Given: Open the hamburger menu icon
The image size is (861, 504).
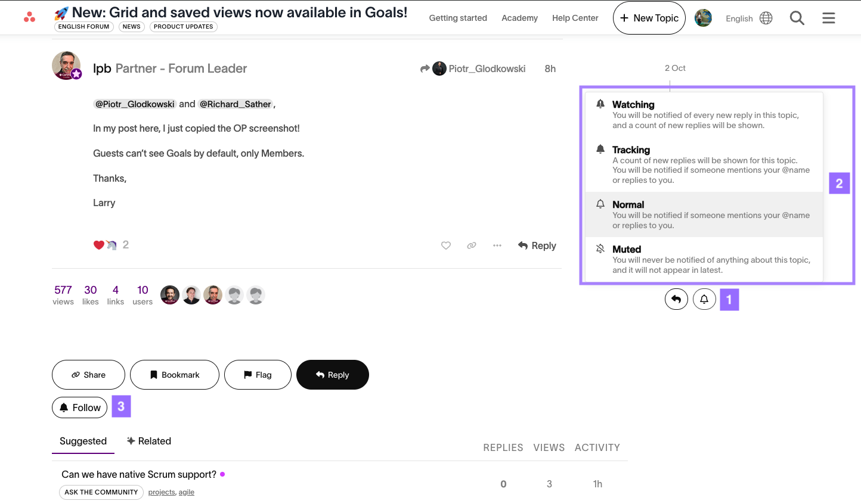Looking at the screenshot, I should point(828,18).
